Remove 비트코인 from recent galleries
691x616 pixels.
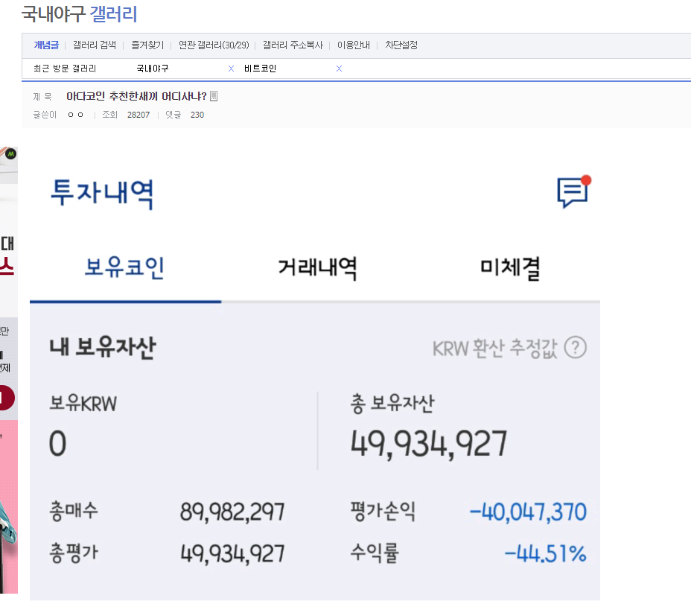pos(339,69)
